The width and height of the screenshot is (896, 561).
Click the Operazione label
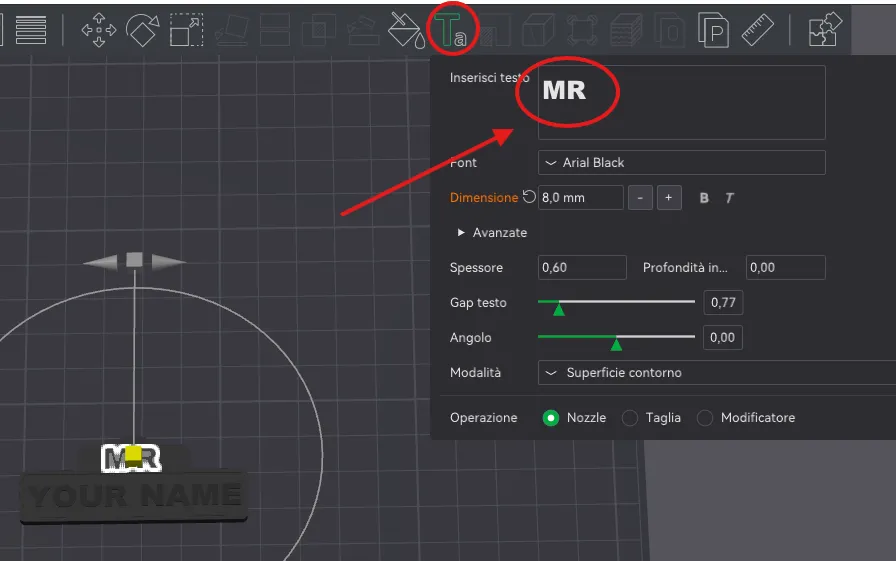point(483,418)
